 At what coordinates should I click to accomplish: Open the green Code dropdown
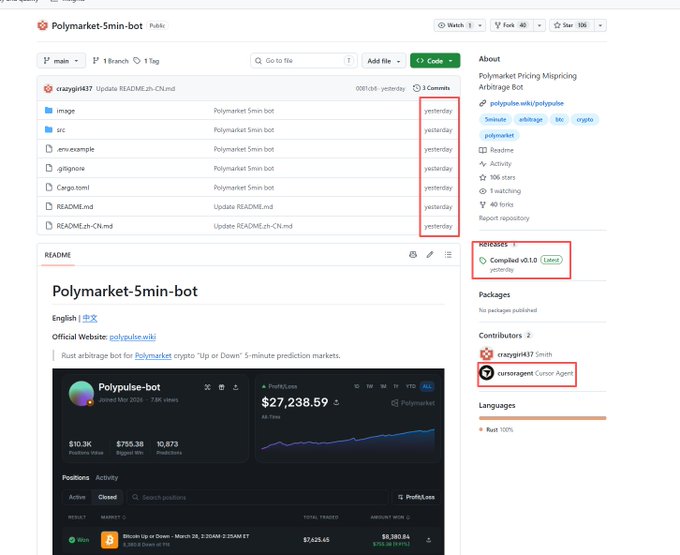(435, 61)
